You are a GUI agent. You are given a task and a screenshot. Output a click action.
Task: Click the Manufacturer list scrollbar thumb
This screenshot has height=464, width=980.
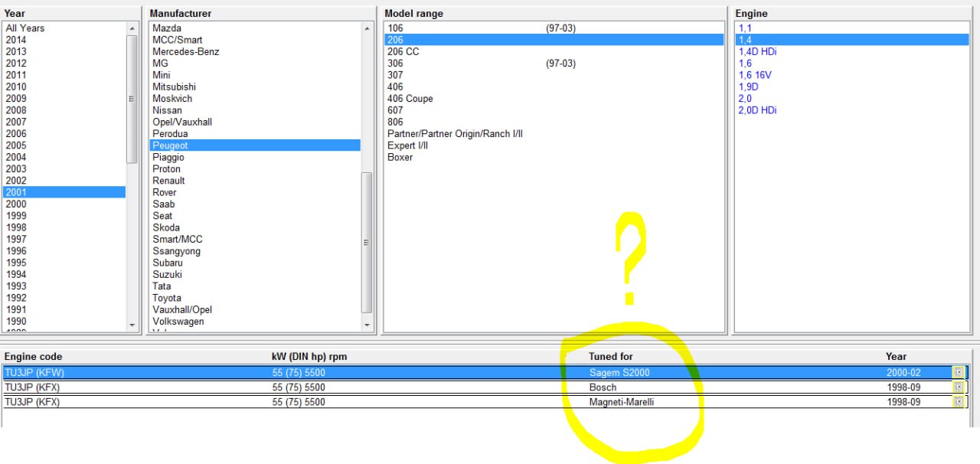(x=367, y=242)
